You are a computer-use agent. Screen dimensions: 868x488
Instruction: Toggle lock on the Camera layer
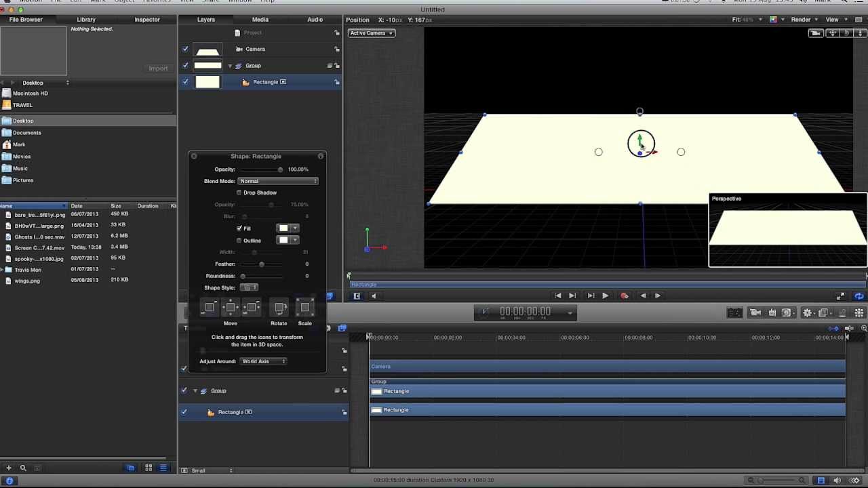tap(337, 49)
